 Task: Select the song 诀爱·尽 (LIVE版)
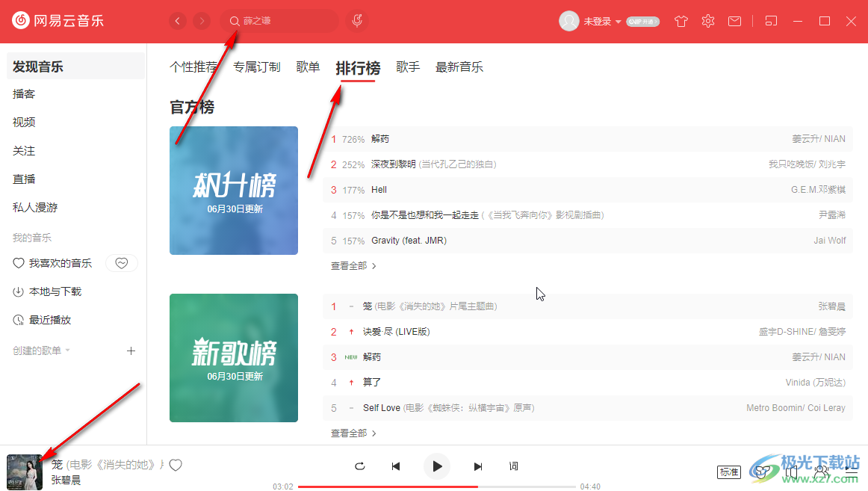tap(397, 332)
